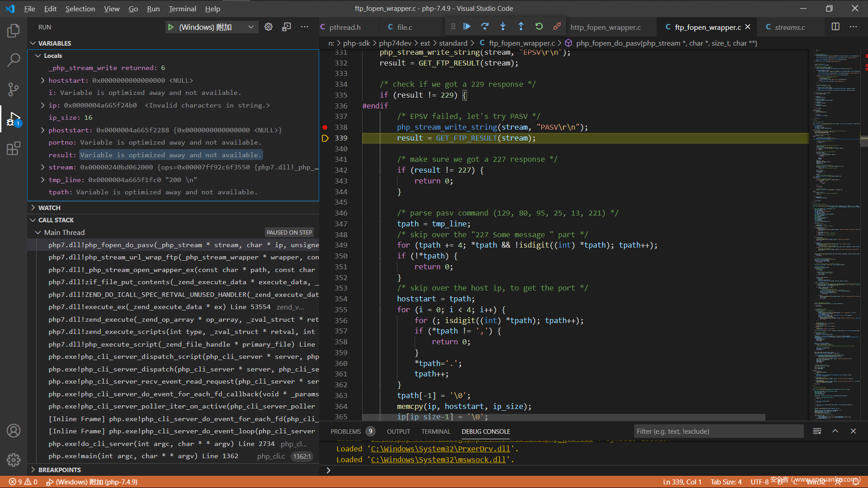Expand the tmp_line variable
The image size is (868, 488).
tap(42, 180)
